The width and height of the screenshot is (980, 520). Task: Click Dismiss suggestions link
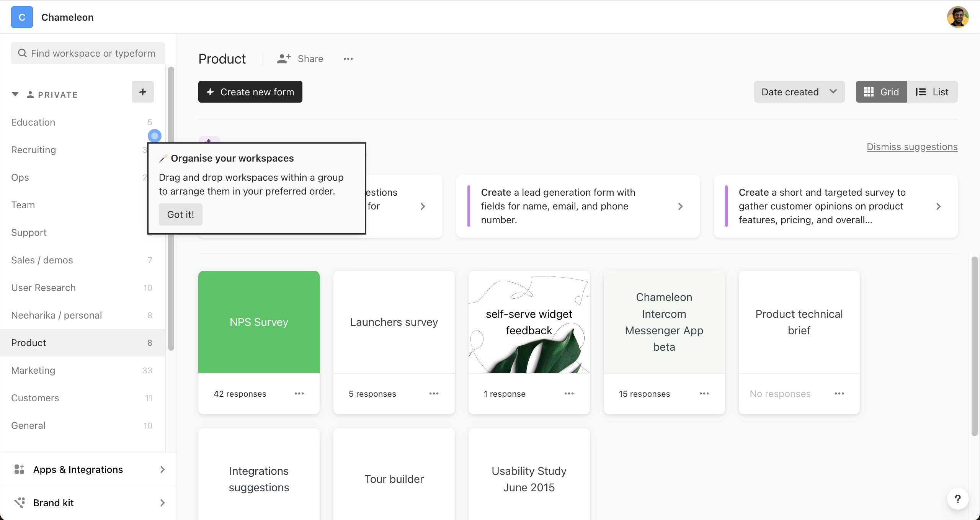(x=912, y=147)
